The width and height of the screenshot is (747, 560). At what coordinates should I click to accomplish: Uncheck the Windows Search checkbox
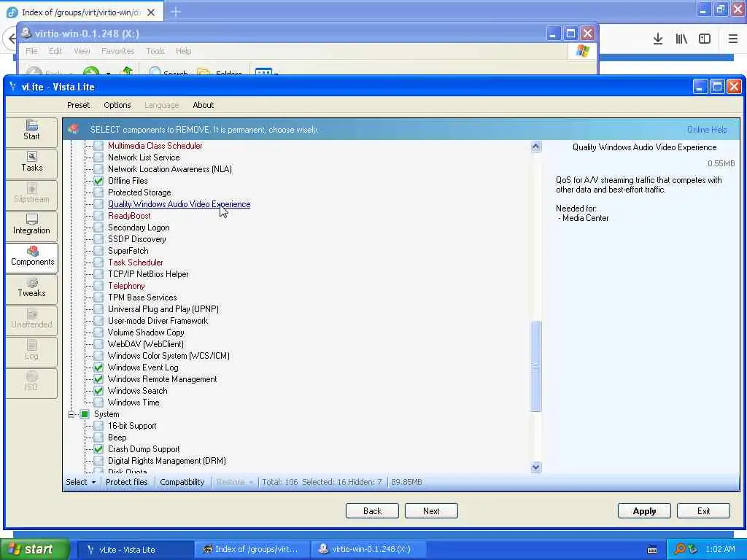click(98, 391)
